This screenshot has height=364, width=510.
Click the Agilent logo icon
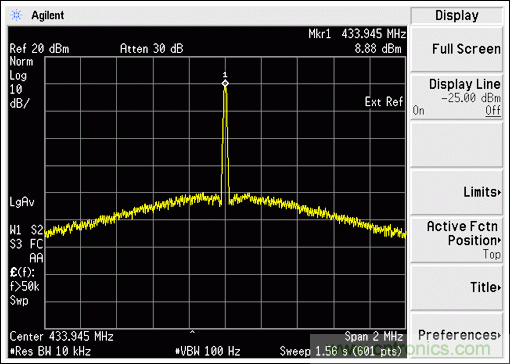(x=16, y=15)
